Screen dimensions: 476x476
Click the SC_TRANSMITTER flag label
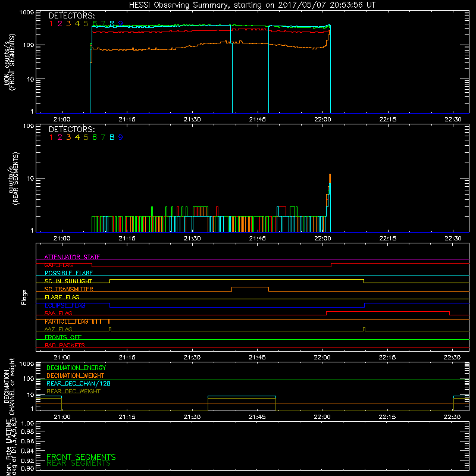[x=68, y=289]
